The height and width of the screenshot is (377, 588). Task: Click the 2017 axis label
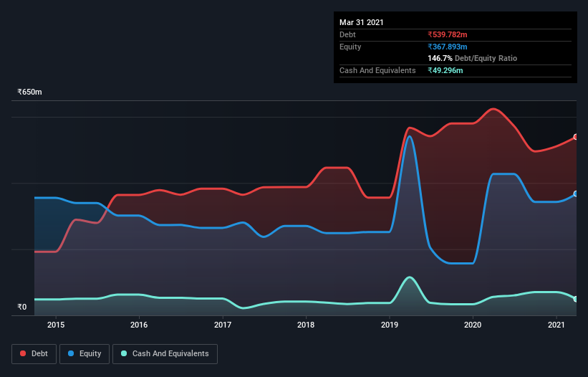223,325
